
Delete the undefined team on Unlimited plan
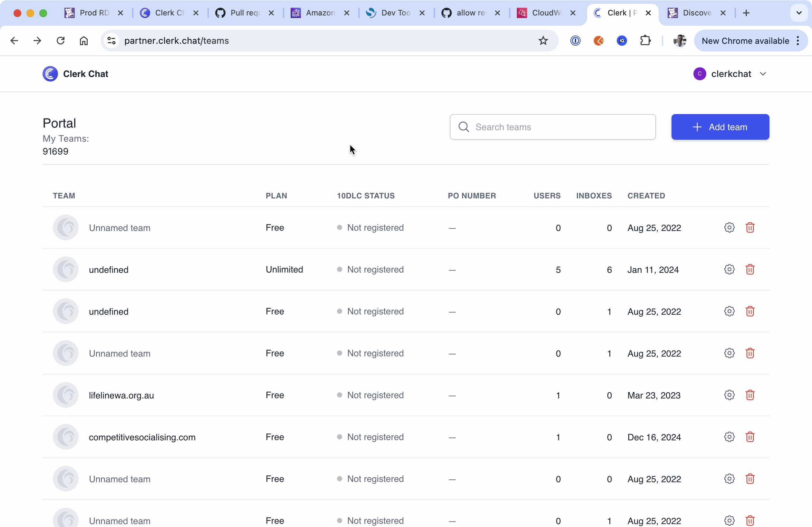750,270
